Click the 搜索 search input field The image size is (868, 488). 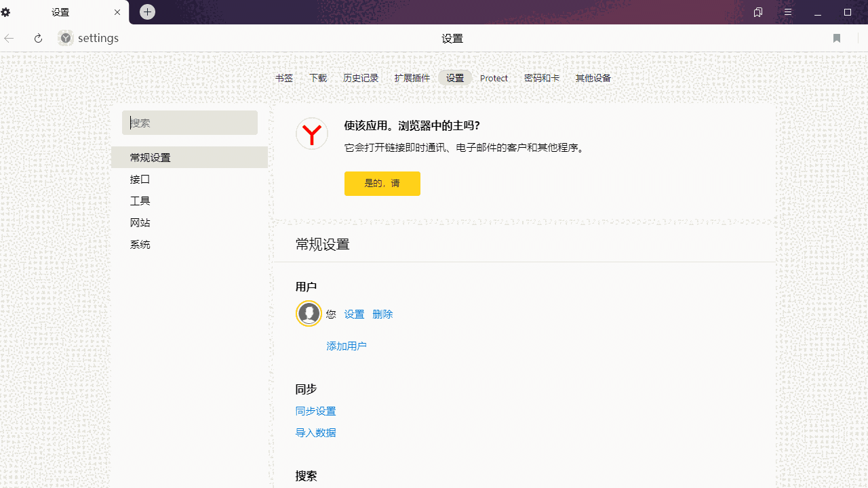[190, 123]
